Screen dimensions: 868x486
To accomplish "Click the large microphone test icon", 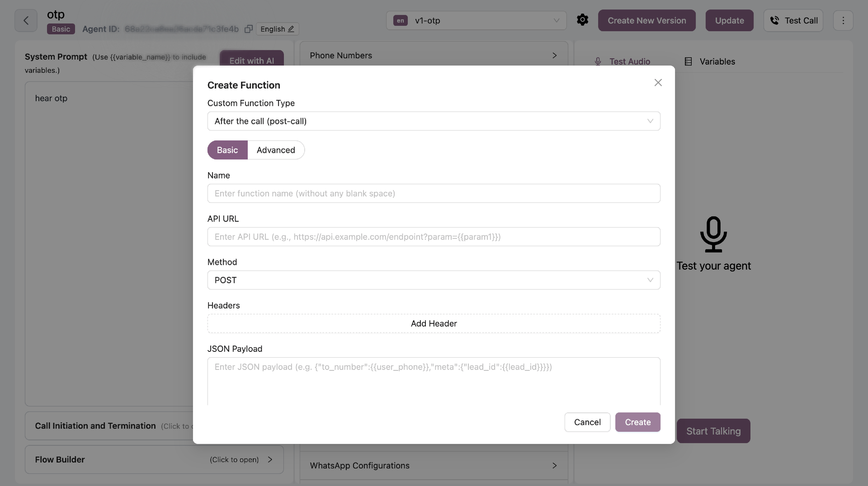I will [713, 234].
